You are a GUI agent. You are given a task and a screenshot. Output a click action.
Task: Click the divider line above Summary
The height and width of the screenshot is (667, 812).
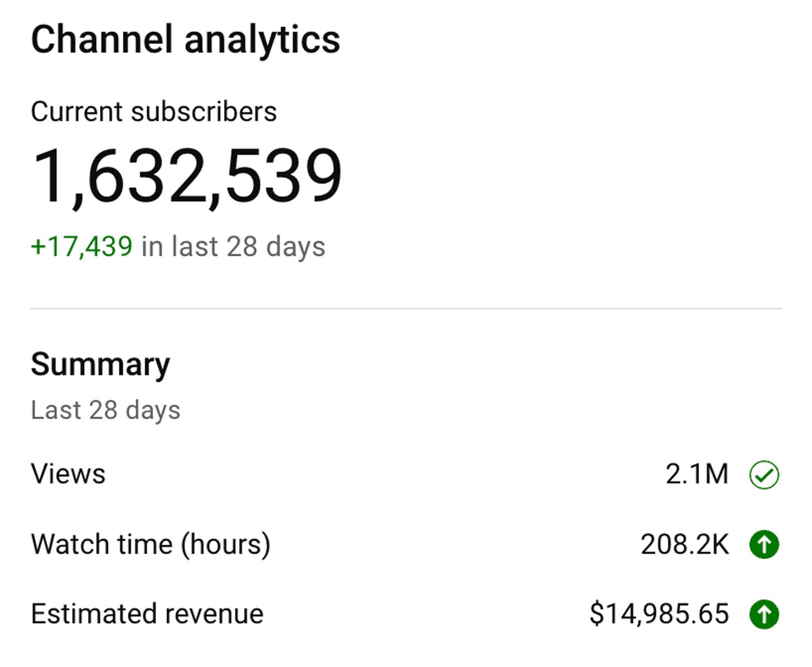click(406, 308)
